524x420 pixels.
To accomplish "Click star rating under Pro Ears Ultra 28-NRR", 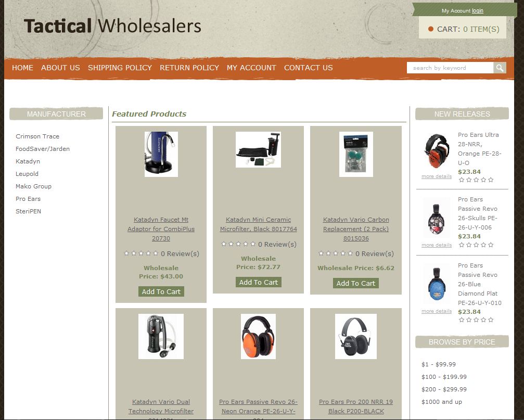I will (476, 180).
